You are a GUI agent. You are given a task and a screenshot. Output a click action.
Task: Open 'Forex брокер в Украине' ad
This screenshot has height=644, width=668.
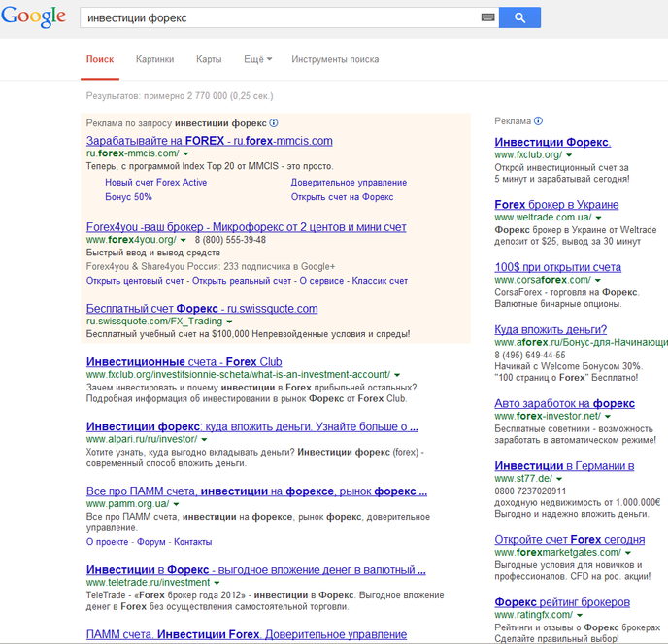click(x=556, y=205)
